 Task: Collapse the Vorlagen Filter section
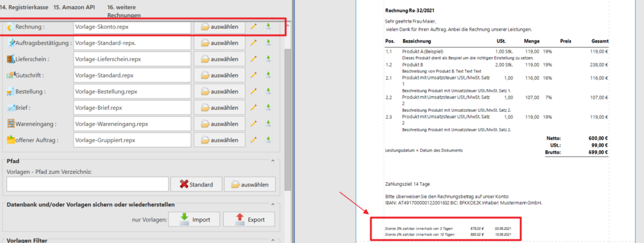click(273, 240)
